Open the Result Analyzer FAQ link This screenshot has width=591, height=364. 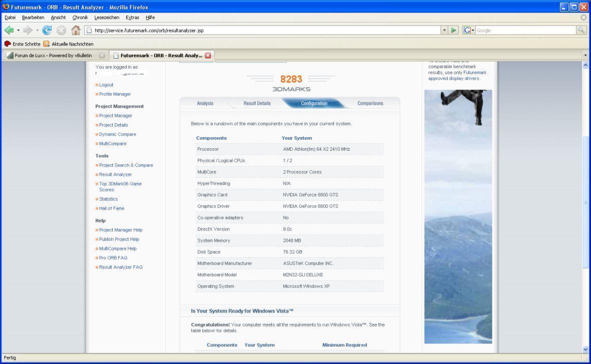click(121, 267)
